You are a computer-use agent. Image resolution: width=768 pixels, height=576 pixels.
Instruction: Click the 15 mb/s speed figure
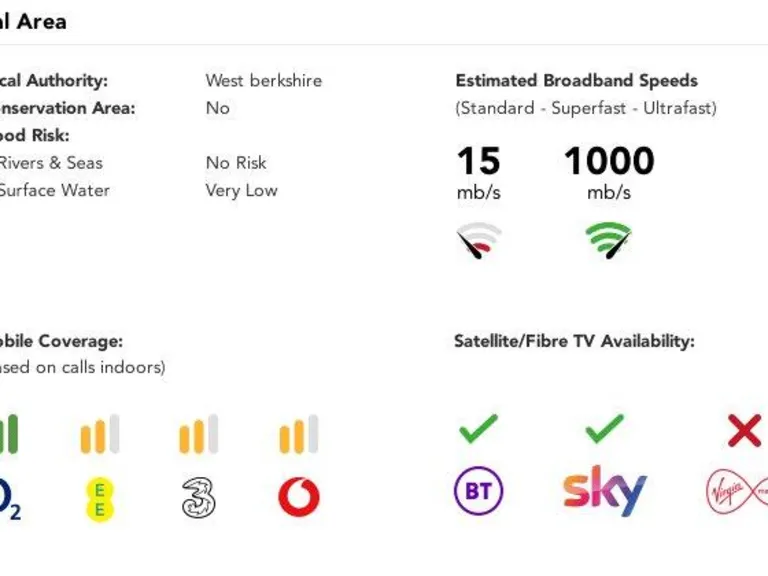click(x=479, y=172)
